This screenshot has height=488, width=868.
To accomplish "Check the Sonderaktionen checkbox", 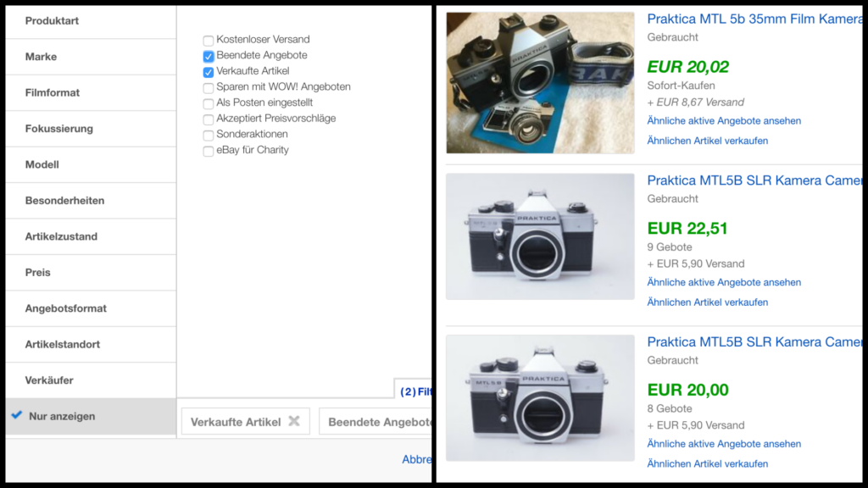I will coord(209,135).
